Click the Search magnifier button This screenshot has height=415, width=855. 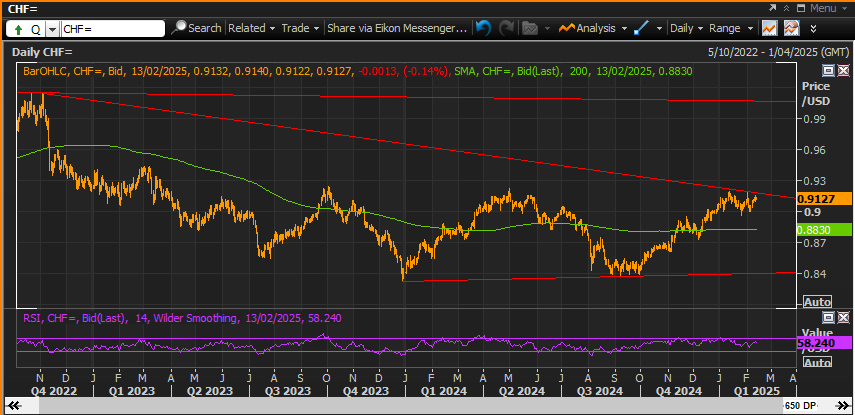click(196, 28)
